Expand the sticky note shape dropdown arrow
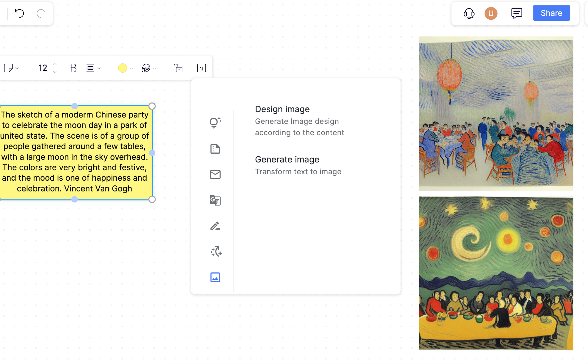The height and width of the screenshot is (364, 588). coord(17,68)
